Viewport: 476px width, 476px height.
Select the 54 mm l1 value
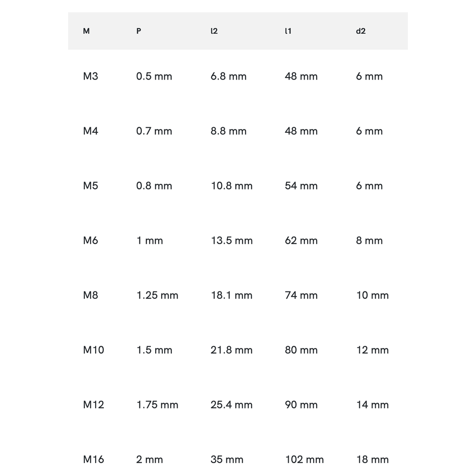point(301,186)
